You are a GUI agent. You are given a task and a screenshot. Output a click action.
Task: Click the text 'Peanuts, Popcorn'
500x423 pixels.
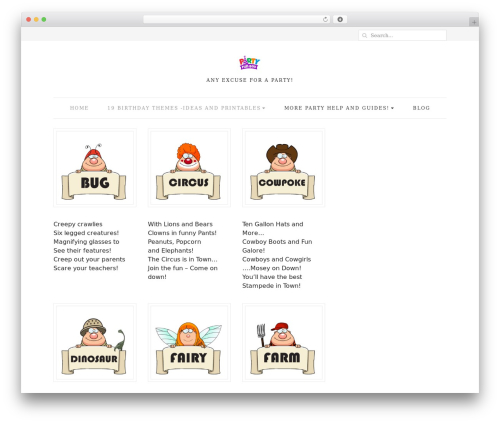pyautogui.click(x=174, y=242)
